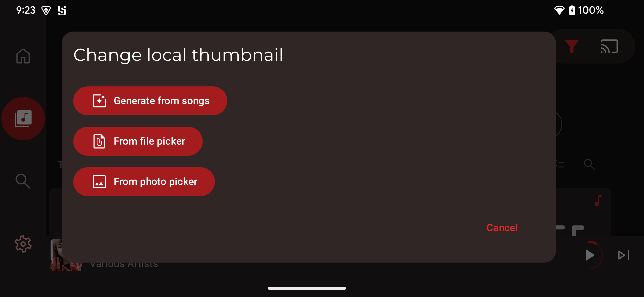Click the search magnifier behind dialog

click(589, 164)
